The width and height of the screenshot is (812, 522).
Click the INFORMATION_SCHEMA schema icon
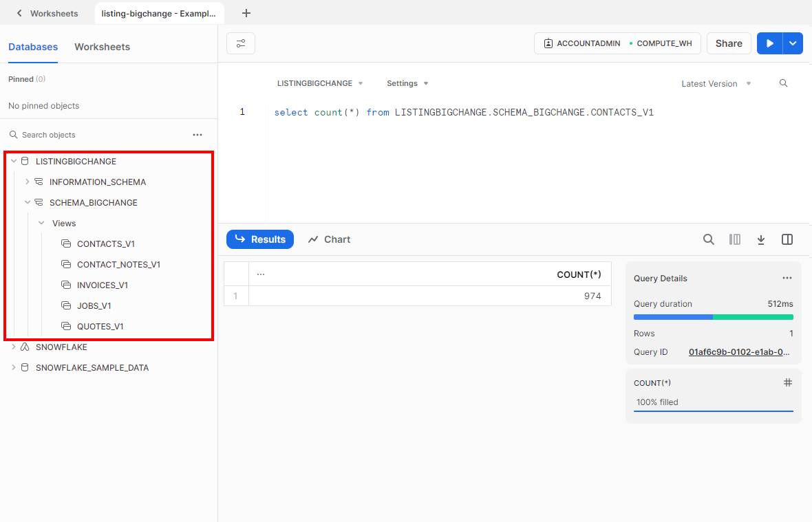coord(39,182)
